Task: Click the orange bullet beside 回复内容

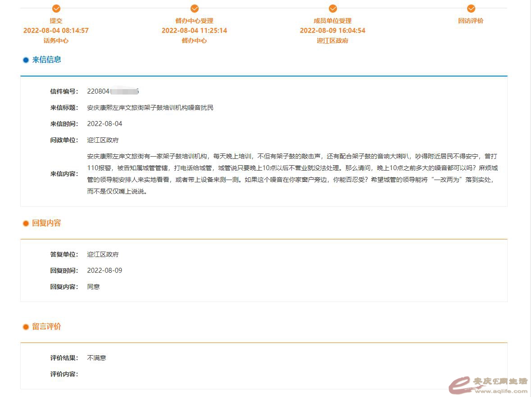Action: point(26,223)
